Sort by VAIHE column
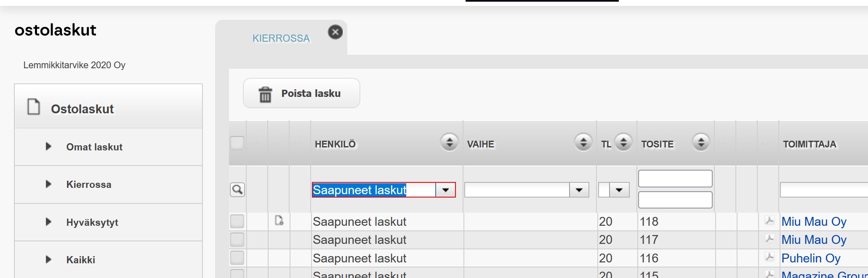The height and width of the screenshot is (278, 868). (x=583, y=142)
